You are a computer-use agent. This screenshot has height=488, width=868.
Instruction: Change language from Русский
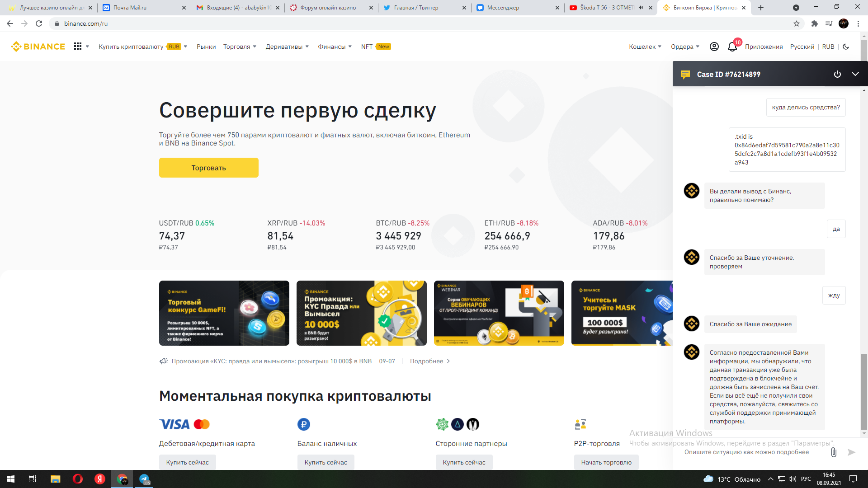(x=802, y=47)
